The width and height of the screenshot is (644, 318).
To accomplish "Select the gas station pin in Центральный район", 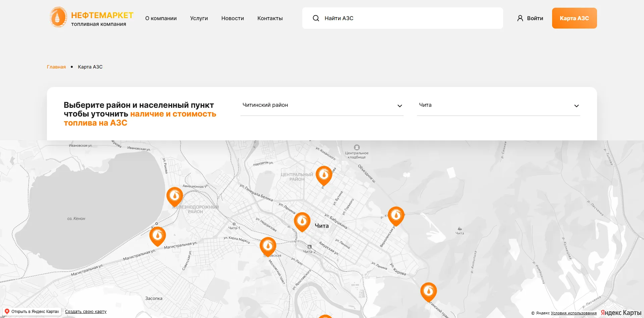I will pos(324,176).
